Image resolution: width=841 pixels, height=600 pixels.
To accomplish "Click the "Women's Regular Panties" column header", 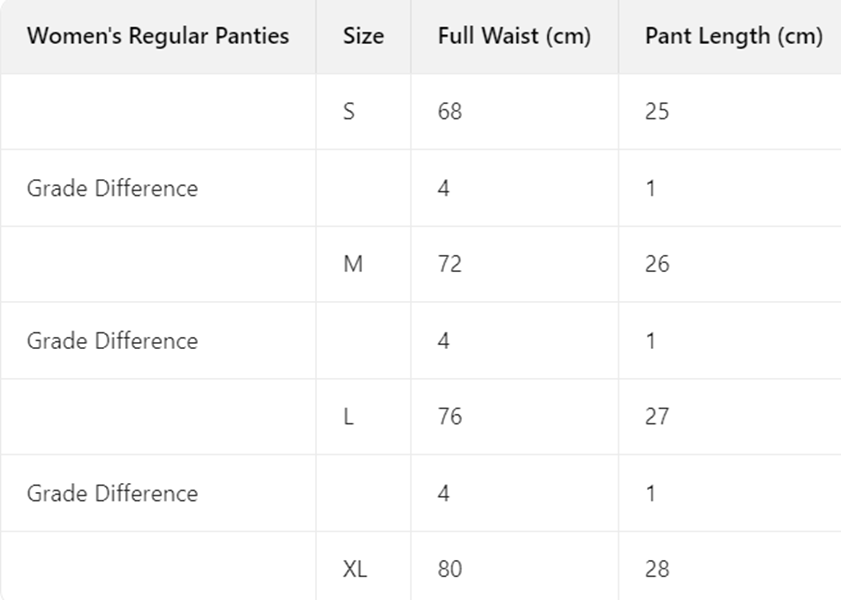I will tap(158, 37).
